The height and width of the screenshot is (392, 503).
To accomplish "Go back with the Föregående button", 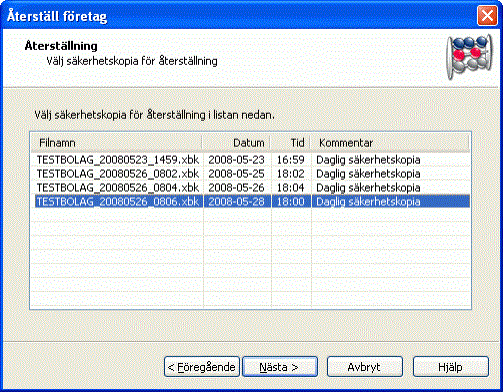I will 202,367.
